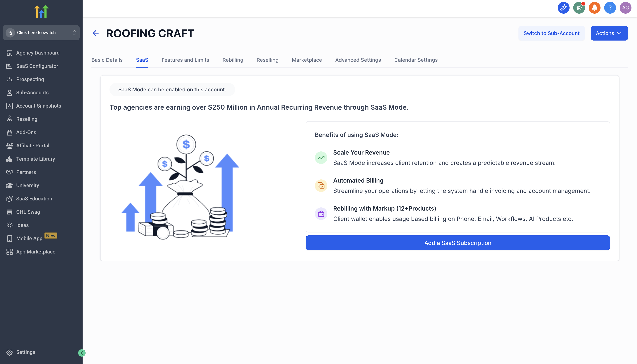Click the AI sparkle icon in header
The height and width of the screenshot is (364, 637).
(x=563, y=8)
